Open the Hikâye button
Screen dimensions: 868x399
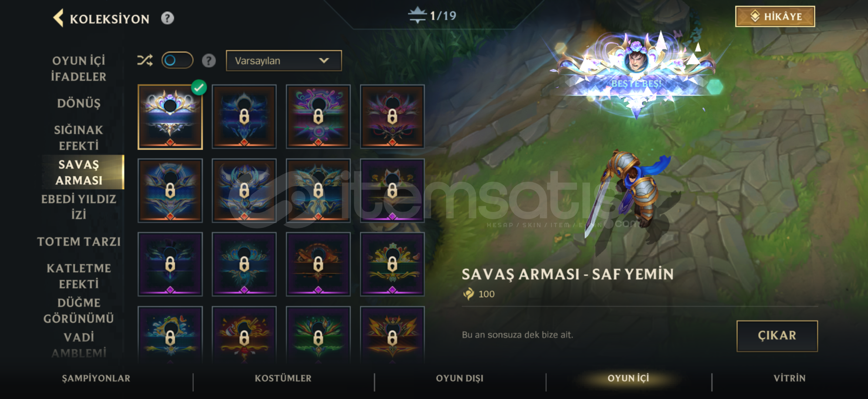pyautogui.click(x=775, y=17)
